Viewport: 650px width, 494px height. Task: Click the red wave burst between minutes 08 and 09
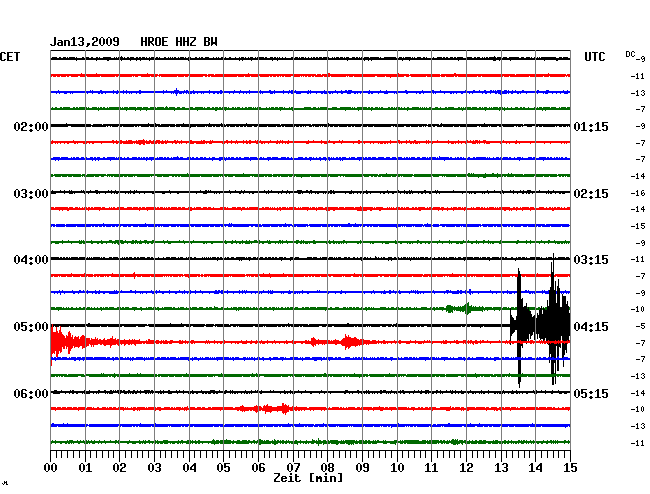[x=351, y=342]
